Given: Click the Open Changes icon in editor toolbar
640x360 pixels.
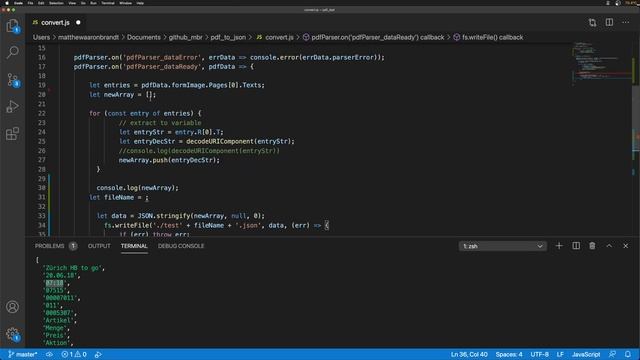Looking at the screenshot, I should point(592,22).
